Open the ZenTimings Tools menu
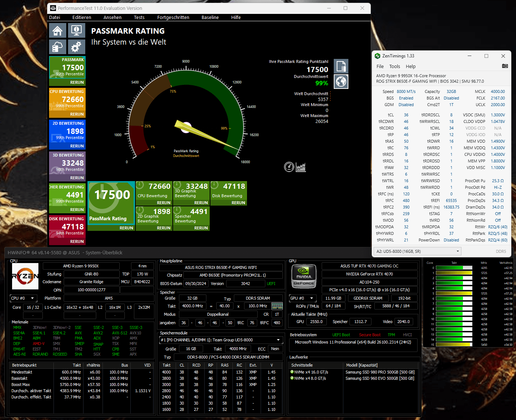The height and width of the screenshot is (420, 516). coord(395,66)
